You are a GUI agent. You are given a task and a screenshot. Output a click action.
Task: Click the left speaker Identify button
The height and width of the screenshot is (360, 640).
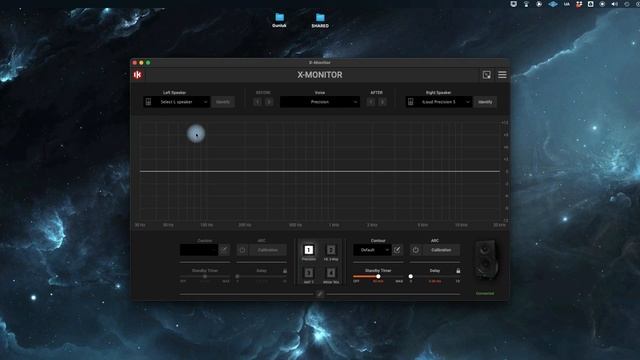[x=223, y=102]
